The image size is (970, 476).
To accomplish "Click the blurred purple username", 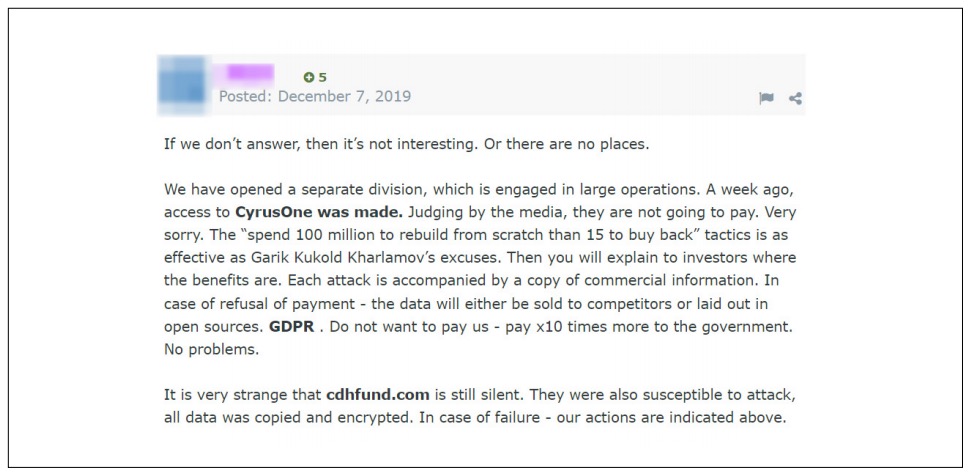I will click(x=249, y=73).
